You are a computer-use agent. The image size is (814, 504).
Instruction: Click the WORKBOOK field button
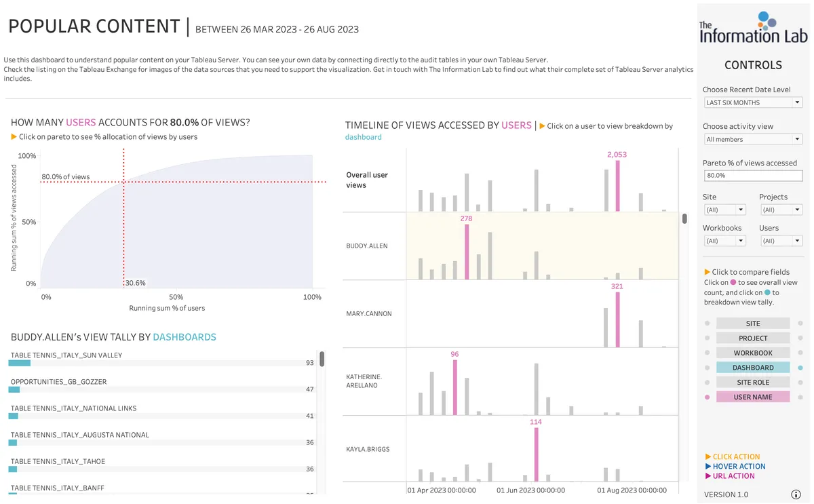pyautogui.click(x=753, y=353)
